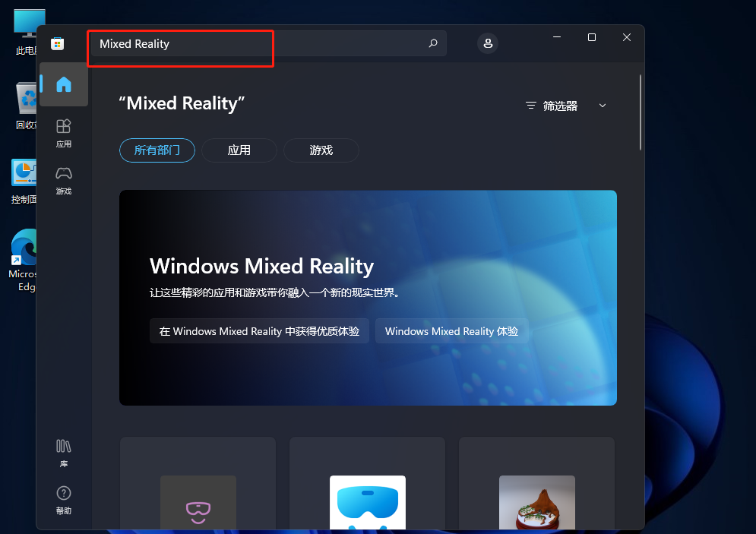The height and width of the screenshot is (534, 756).
Task: Click 在 Windows Mixed Reality 中获得优质体验 button
Action: [x=259, y=331]
